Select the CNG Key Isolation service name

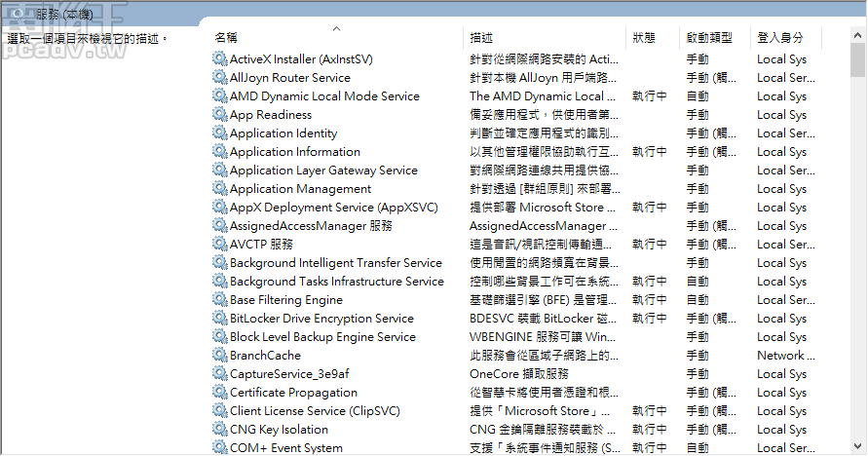(x=279, y=430)
